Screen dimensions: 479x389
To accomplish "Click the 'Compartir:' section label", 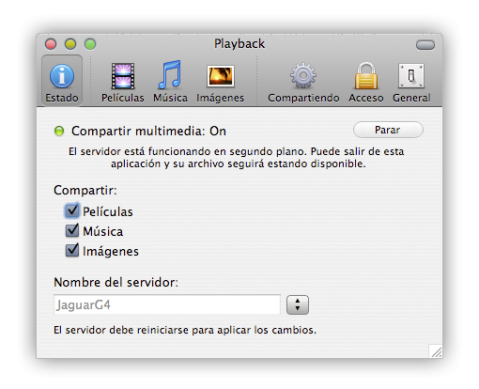I will click(x=85, y=190).
